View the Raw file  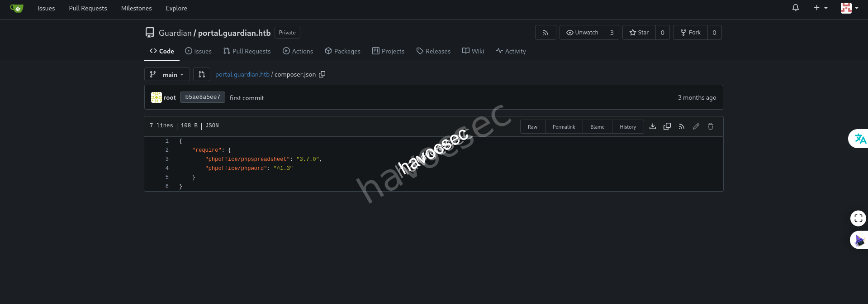click(533, 127)
